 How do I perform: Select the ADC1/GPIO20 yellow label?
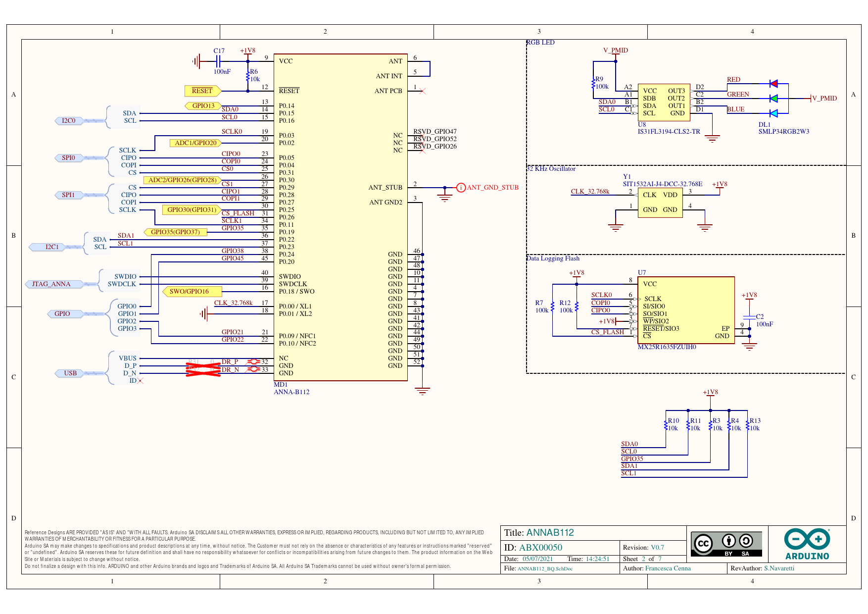point(195,143)
